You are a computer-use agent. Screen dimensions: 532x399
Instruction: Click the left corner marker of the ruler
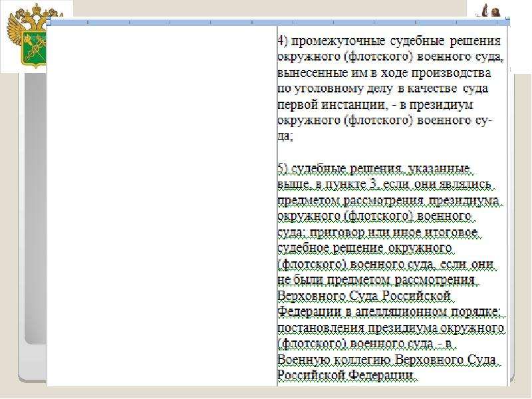pyautogui.click(x=49, y=21)
